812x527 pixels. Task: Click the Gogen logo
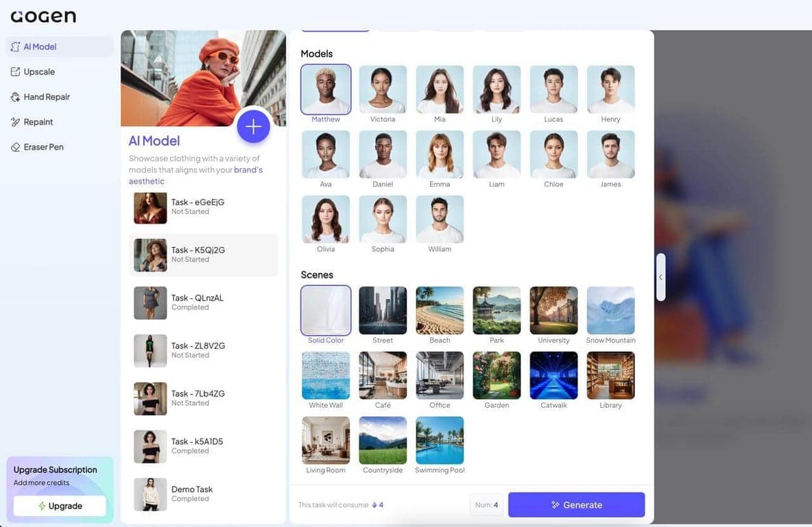coord(43,16)
